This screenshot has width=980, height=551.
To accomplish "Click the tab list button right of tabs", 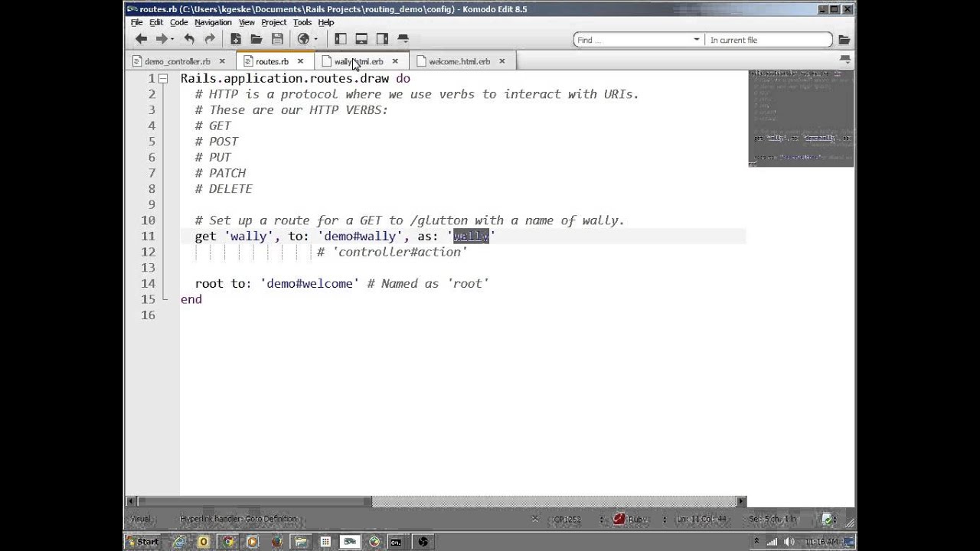I will tap(844, 60).
